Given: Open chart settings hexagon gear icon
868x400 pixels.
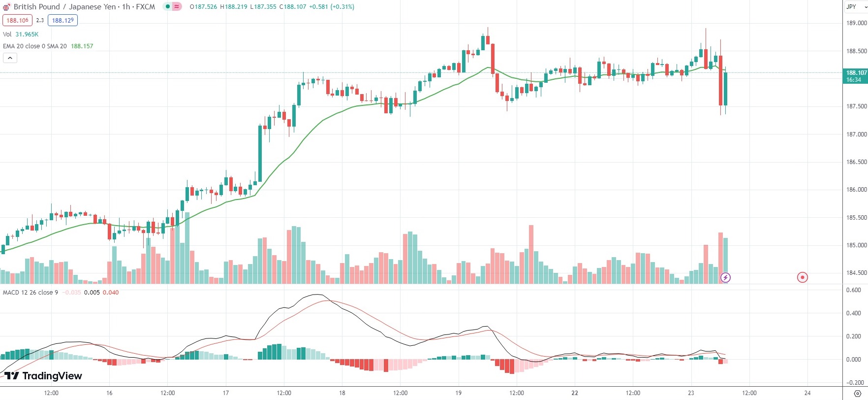Looking at the screenshot, I should [x=857, y=393].
